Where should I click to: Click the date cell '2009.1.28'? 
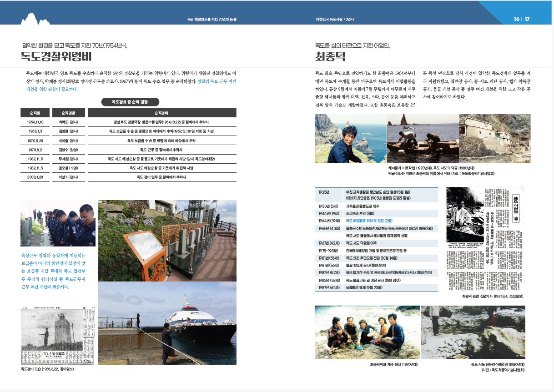pyautogui.click(x=35, y=177)
